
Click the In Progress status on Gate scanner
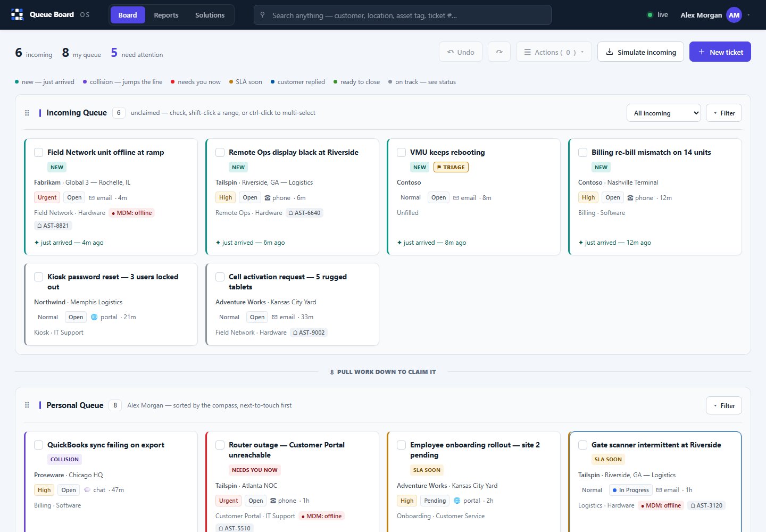point(630,490)
